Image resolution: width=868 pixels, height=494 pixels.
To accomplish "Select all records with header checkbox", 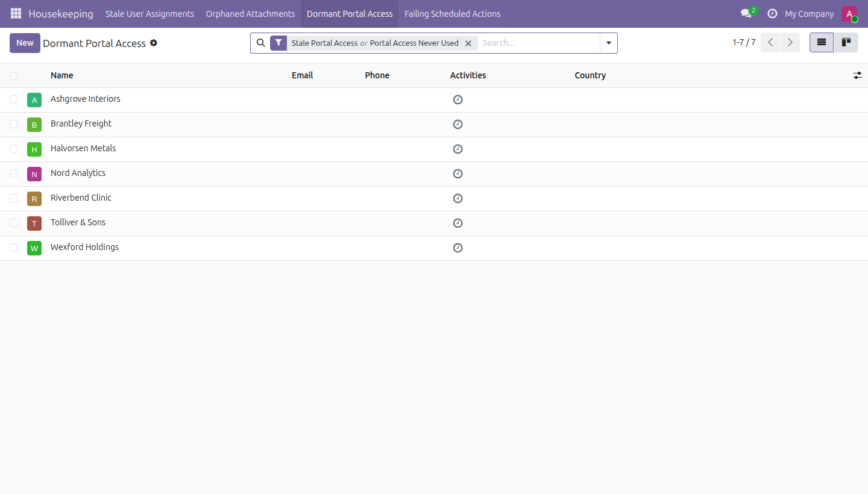I will (14, 76).
